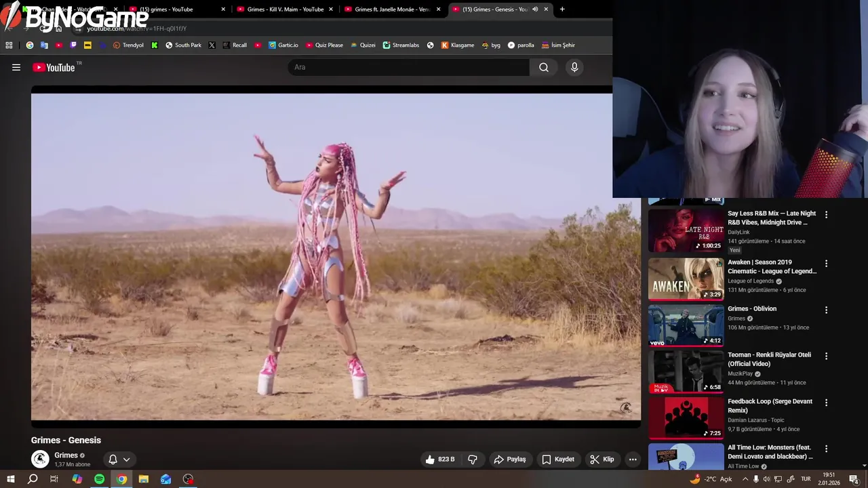Click the Grimes - Genesis video player
Screen dimensions: 868x488
click(336, 257)
